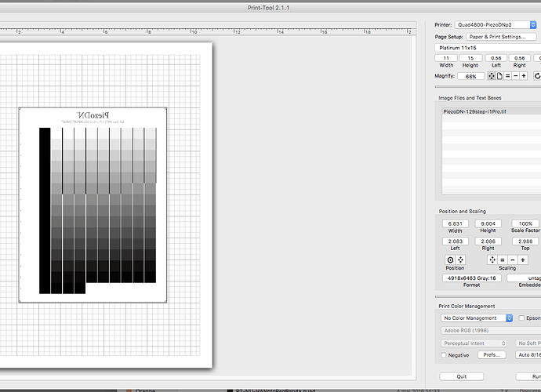Image resolution: width=541 pixels, height=392 pixels.
Task: Select the PiezoDN step target image on page preview
Action: point(93,205)
